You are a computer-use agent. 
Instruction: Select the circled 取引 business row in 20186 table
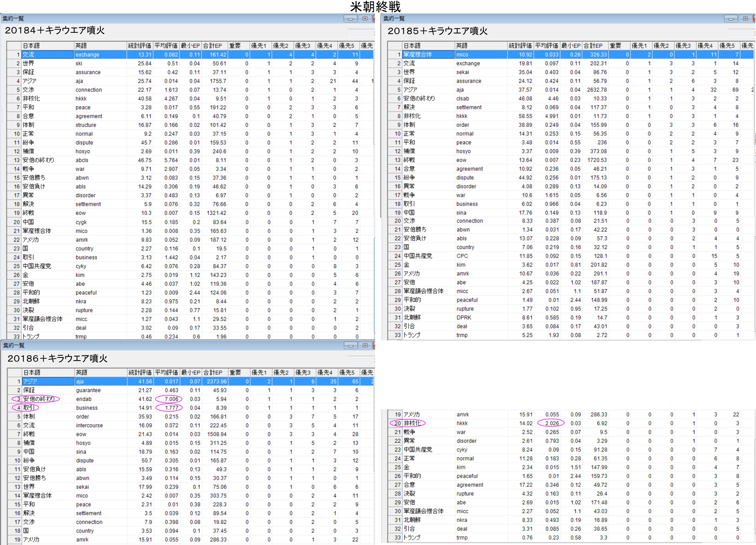(x=29, y=408)
